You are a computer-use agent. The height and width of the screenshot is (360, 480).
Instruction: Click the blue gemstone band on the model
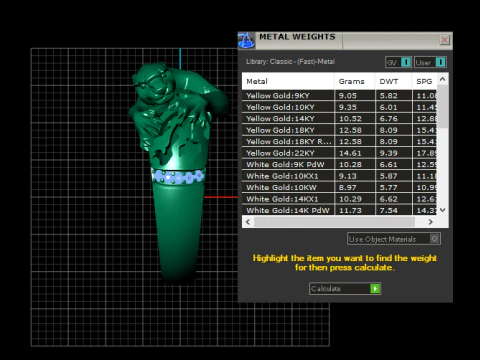(x=178, y=176)
